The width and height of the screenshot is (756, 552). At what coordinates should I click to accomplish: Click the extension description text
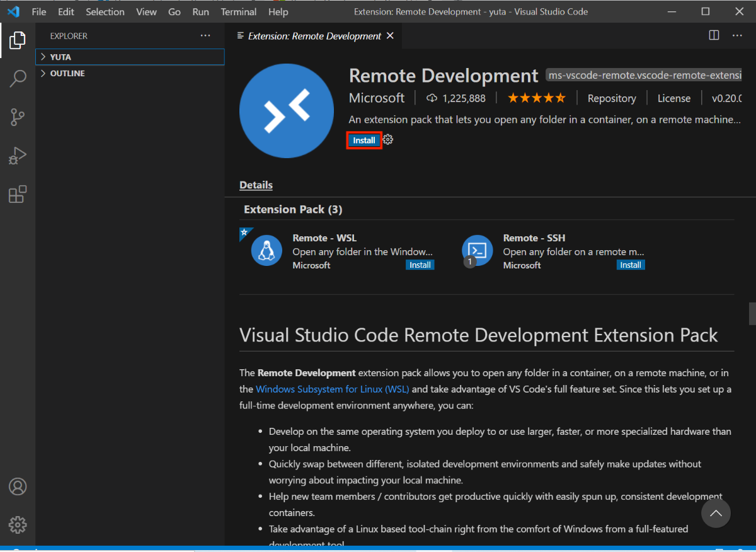pyautogui.click(x=545, y=120)
